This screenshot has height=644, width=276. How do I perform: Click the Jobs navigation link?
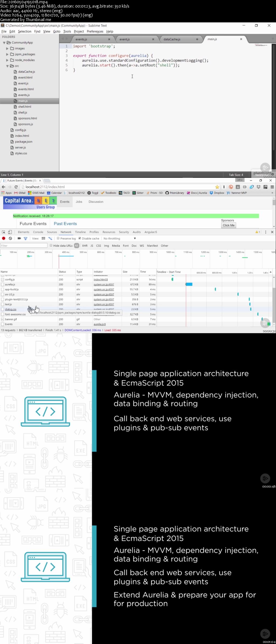[x=79, y=202]
